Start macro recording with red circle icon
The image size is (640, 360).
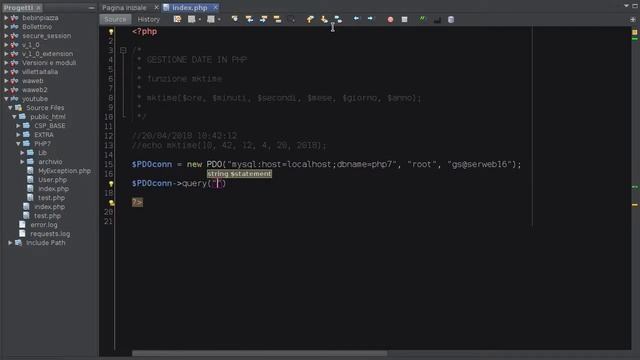pos(390,20)
